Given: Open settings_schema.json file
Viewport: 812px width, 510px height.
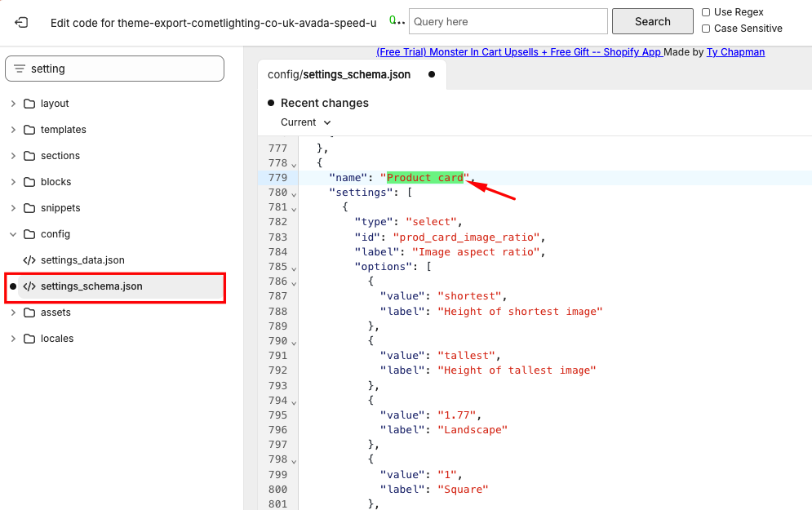Looking at the screenshot, I should (91, 286).
